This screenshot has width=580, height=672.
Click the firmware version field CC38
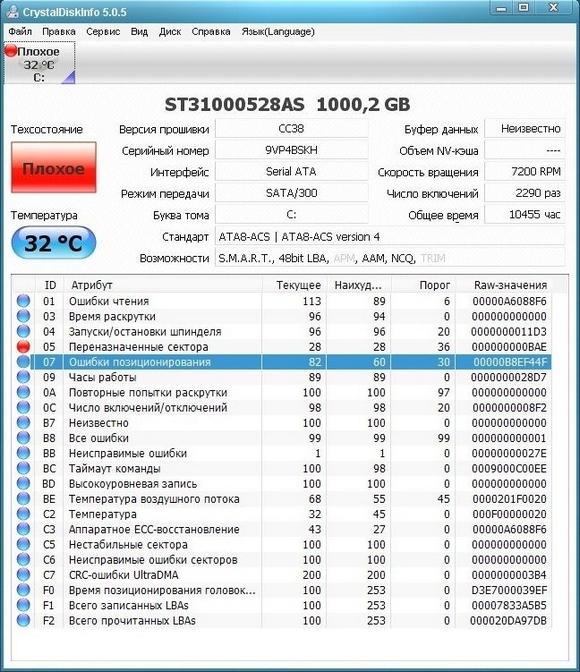click(292, 129)
